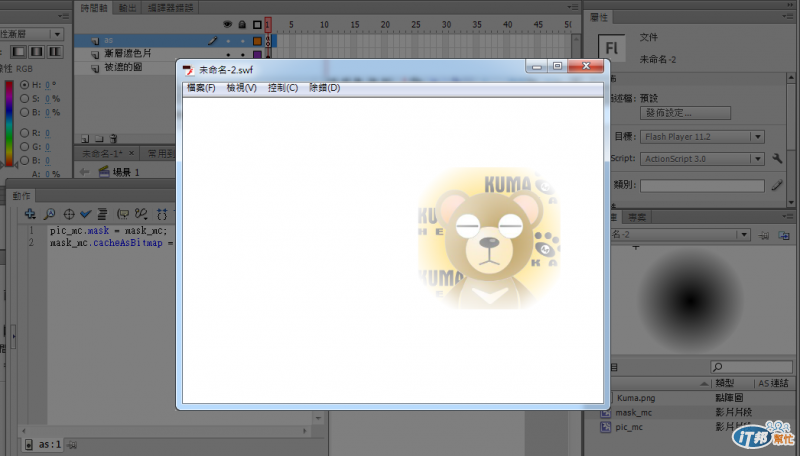This screenshot has width=800, height=456.
Task: Click the second gradient overflow reflect icon
Action: (37, 52)
